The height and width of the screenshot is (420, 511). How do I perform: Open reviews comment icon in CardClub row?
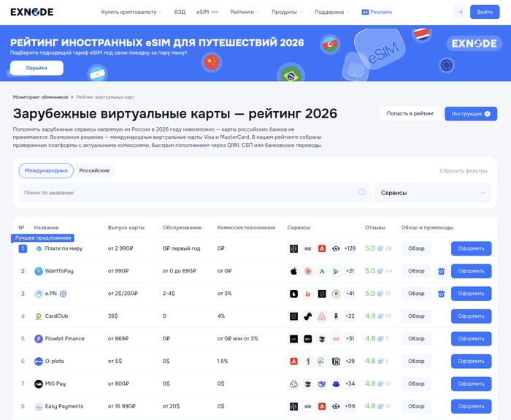point(380,316)
